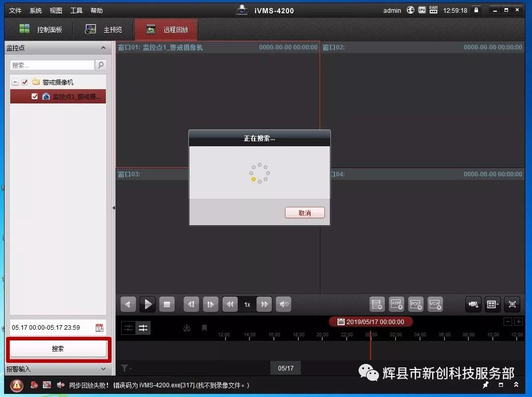Click the camera search input field
Screen dimensions: 532x397
point(52,65)
